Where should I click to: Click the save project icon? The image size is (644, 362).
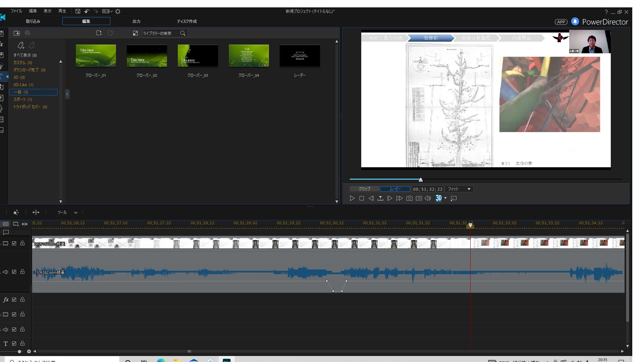[78, 11]
